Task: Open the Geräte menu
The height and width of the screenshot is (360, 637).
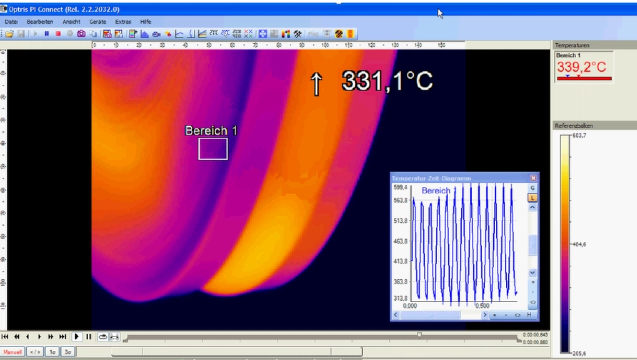Action: click(98, 22)
